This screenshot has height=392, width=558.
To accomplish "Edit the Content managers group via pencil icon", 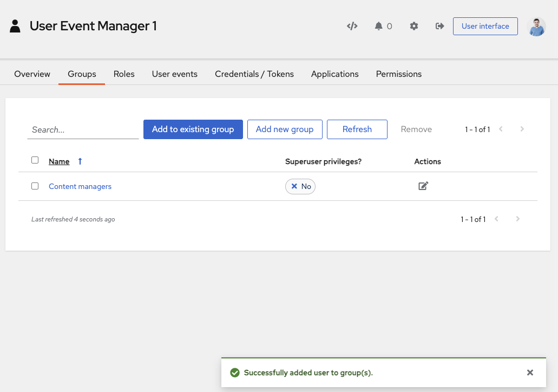I will [x=423, y=186].
